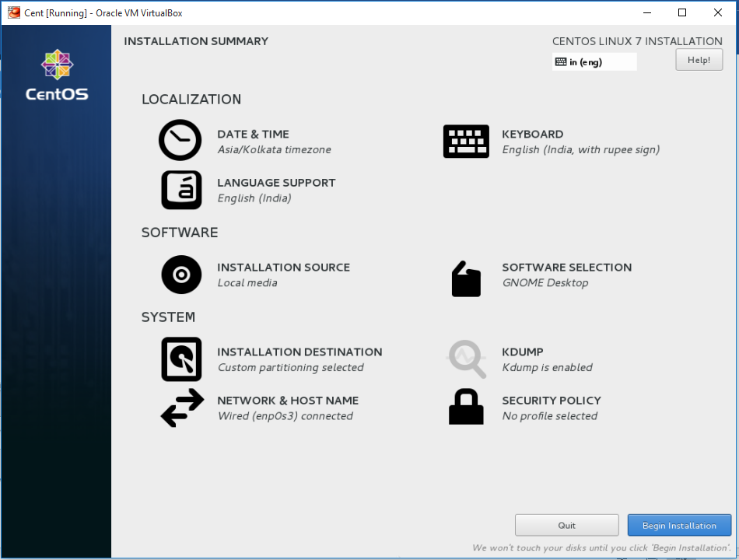Click DATE & TIME heading text
This screenshot has height=560, width=739.
tap(253, 135)
